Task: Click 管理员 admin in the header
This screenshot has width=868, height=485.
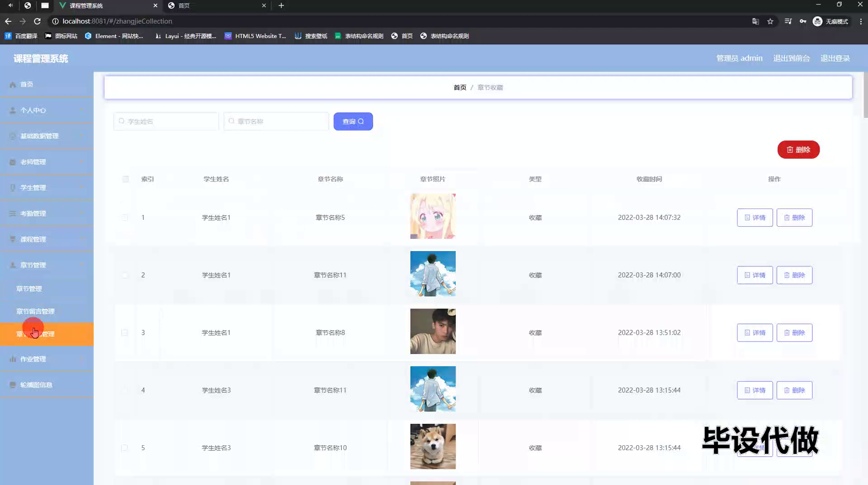Action: [x=739, y=58]
